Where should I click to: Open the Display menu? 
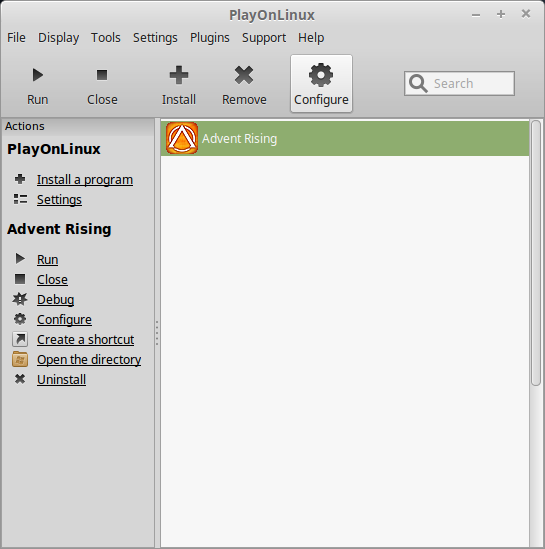point(58,37)
